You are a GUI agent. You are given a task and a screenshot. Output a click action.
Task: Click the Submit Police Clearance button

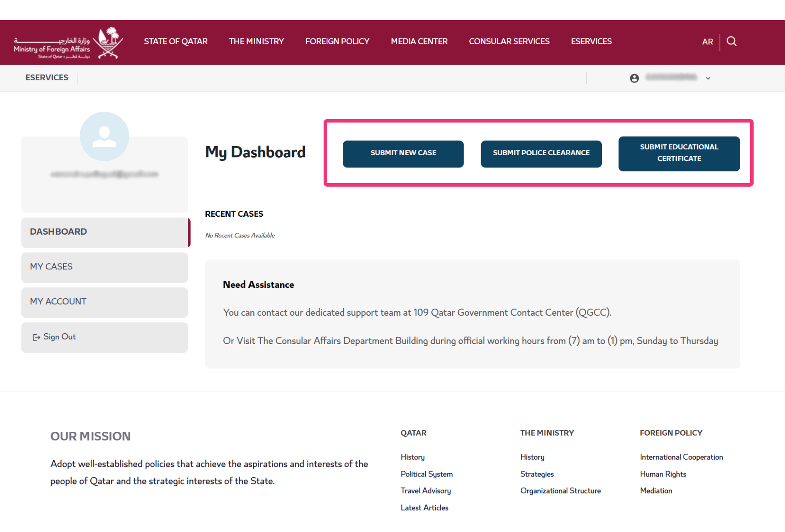[541, 153]
